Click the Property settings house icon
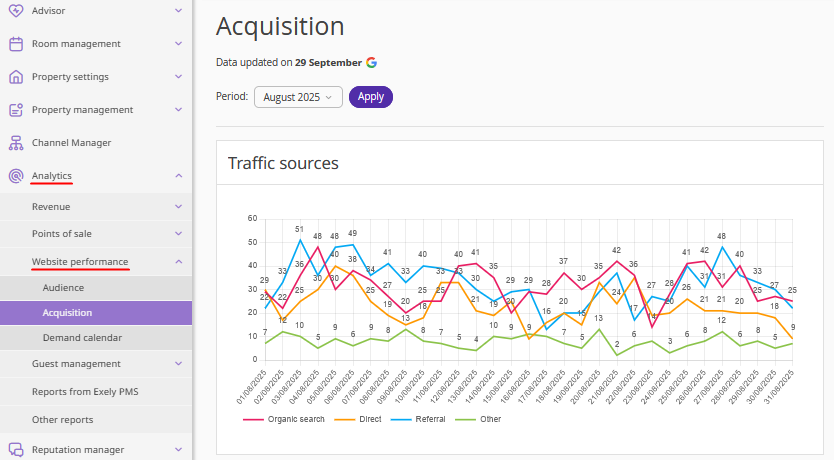The image size is (834, 460). click(16, 77)
